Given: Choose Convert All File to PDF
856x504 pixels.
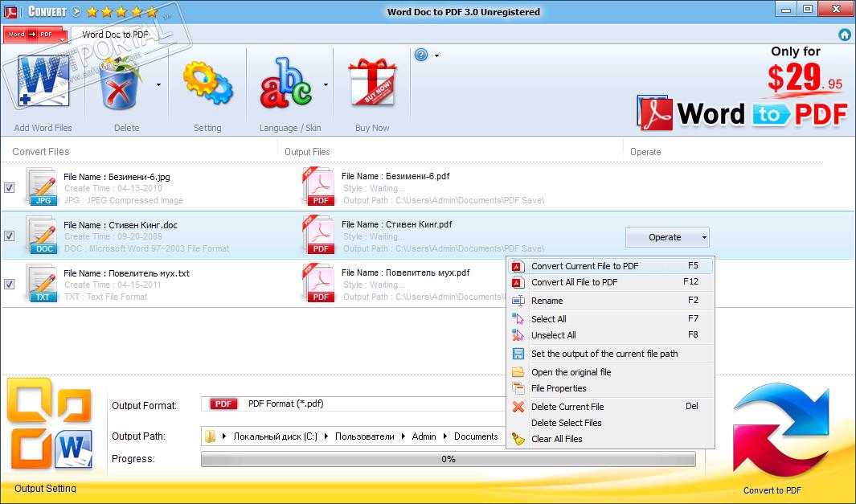Looking at the screenshot, I should (610, 282).
